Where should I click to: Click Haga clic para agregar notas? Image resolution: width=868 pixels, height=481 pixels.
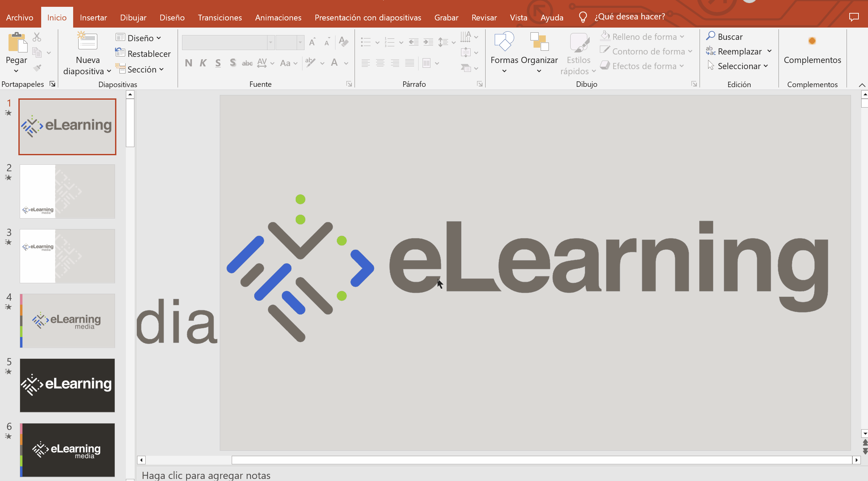(x=206, y=475)
